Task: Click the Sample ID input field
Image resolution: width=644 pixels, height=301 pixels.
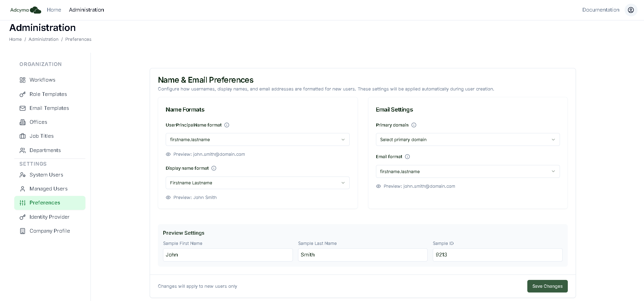Action: (x=497, y=255)
